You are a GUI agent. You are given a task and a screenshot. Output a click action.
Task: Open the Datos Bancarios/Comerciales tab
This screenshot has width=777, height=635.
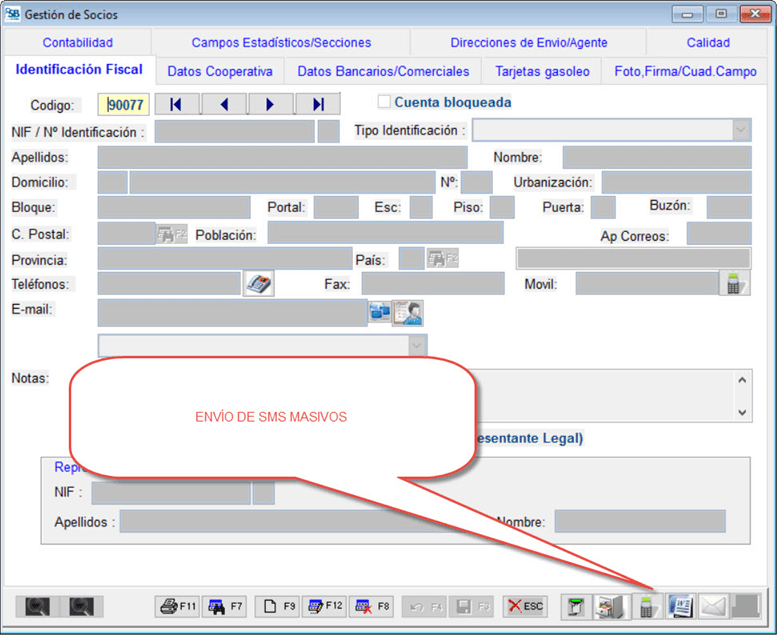click(x=383, y=72)
